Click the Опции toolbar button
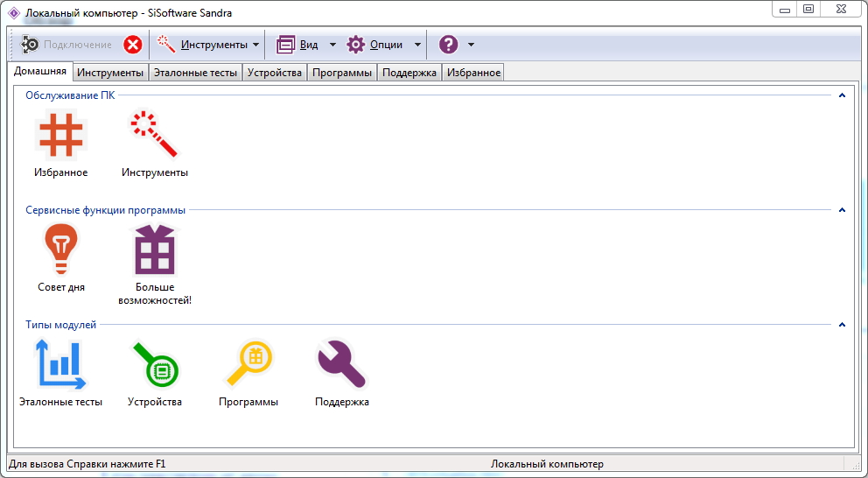The image size is (868, 478). (376, 45)
